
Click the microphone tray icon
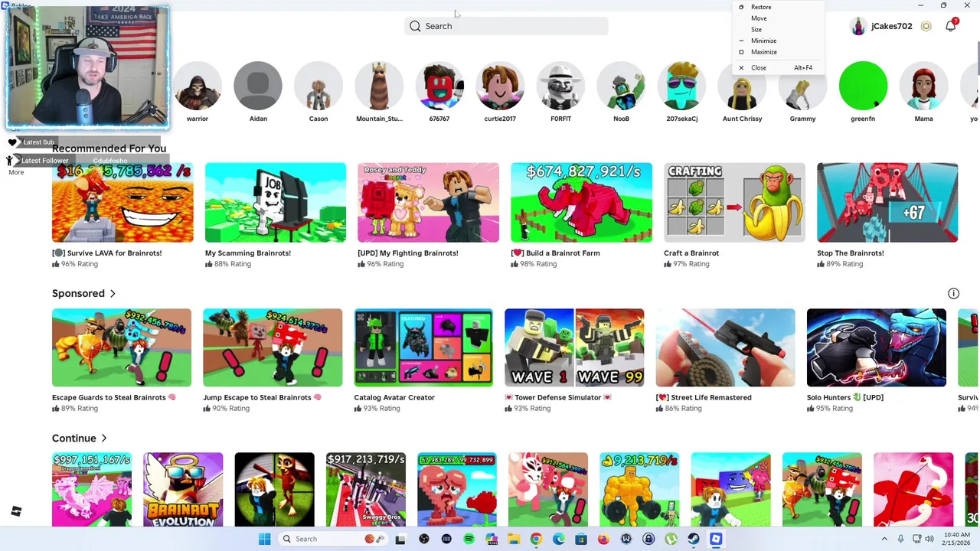coord(900,539)
